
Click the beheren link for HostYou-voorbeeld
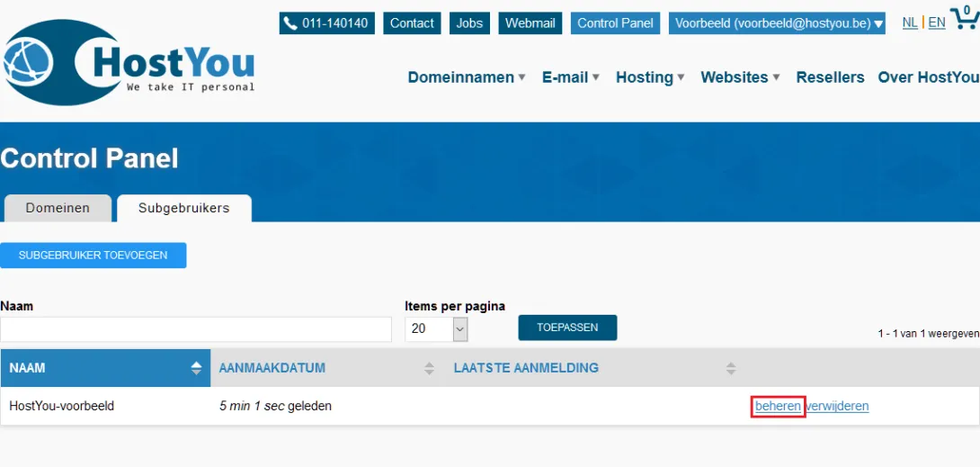(x=778, y=406)
